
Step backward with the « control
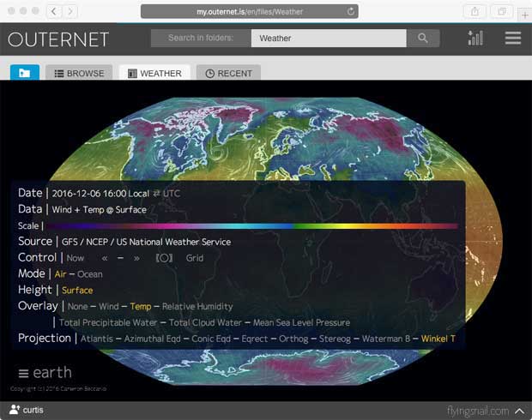(105, 258)
